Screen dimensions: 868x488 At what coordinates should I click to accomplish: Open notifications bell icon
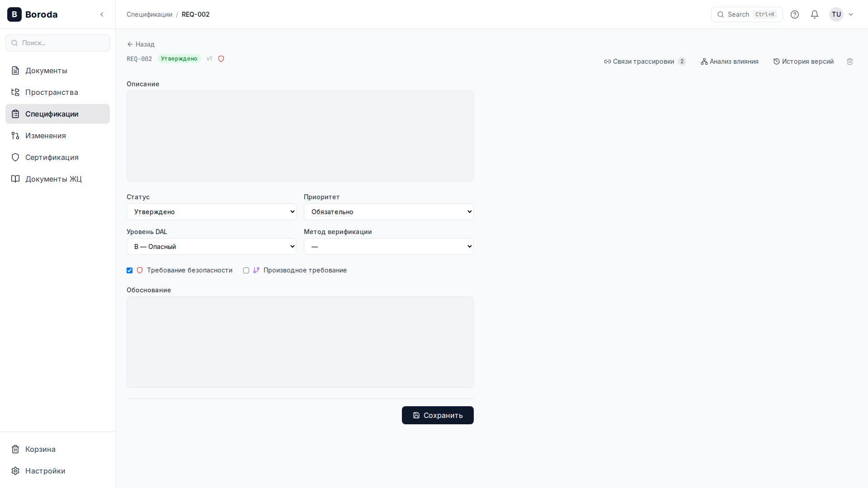815,14
